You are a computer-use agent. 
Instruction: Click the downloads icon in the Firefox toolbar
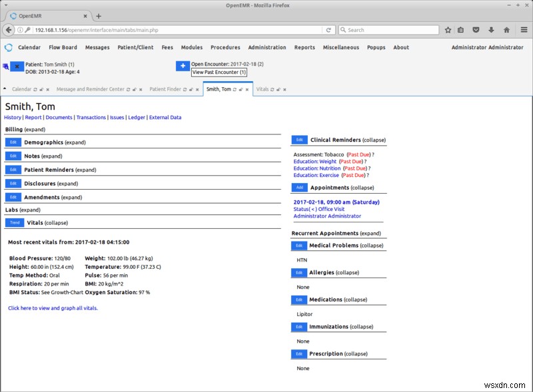coord(491,29)
